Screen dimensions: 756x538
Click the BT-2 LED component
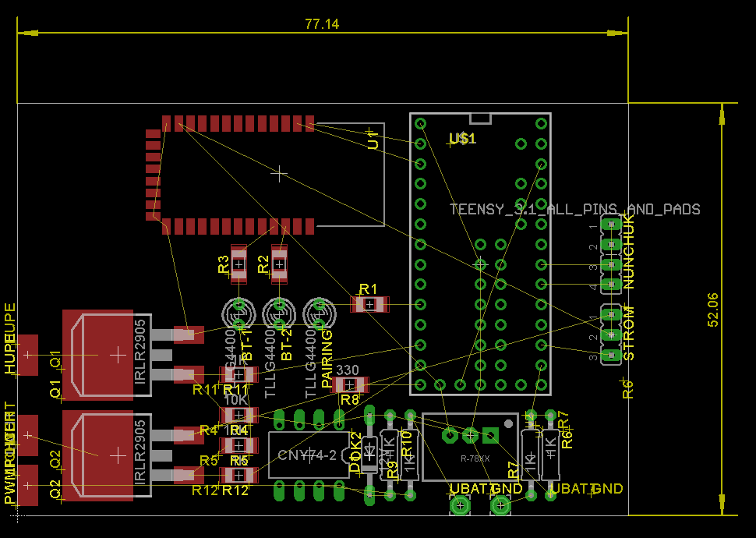tap(279, 313)
